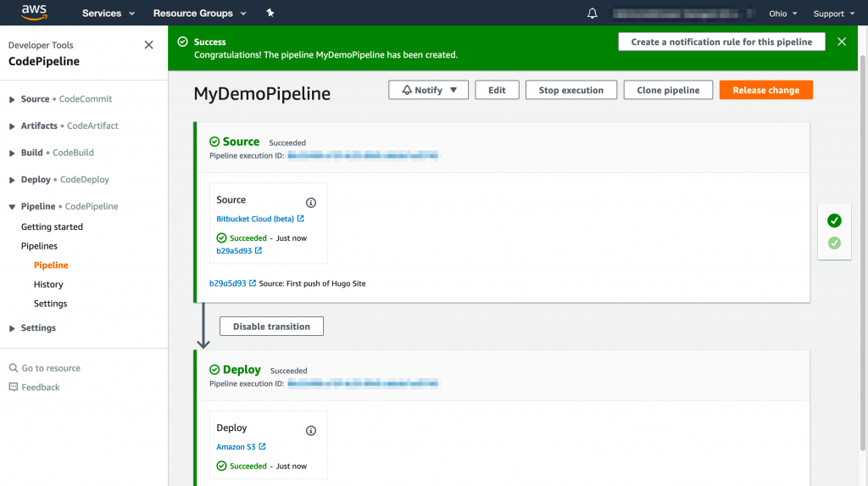The width and height of the screenshot is (868, 486).
Task: Jump to Source stage via dark green check
Action: coord(834,221)
